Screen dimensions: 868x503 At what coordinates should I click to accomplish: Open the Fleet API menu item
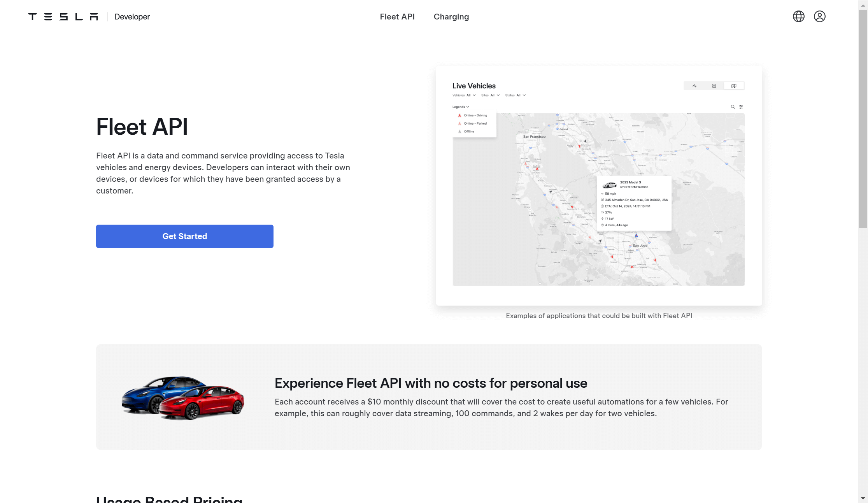(397, 17)
